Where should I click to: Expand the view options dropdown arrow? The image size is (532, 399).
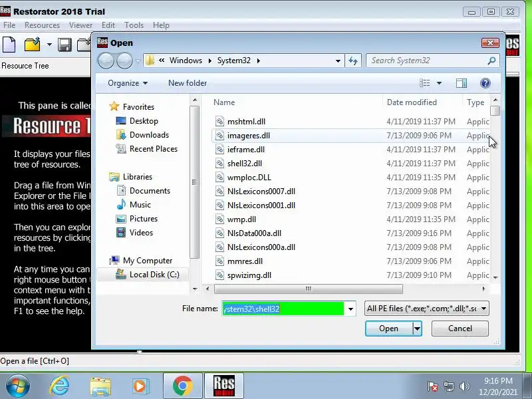[439, 83]
